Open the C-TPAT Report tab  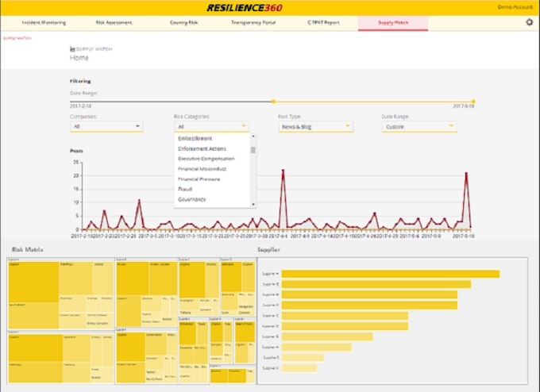coord(323,22)
